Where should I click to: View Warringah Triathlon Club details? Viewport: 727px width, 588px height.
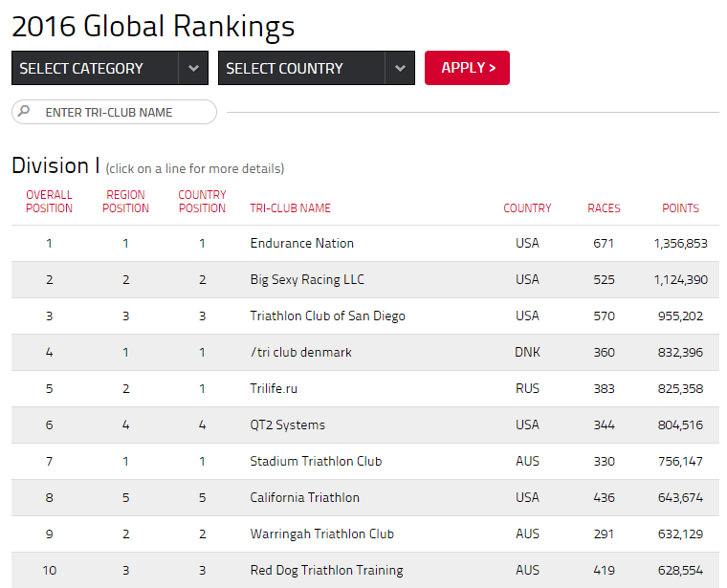[x=365, y=534]
